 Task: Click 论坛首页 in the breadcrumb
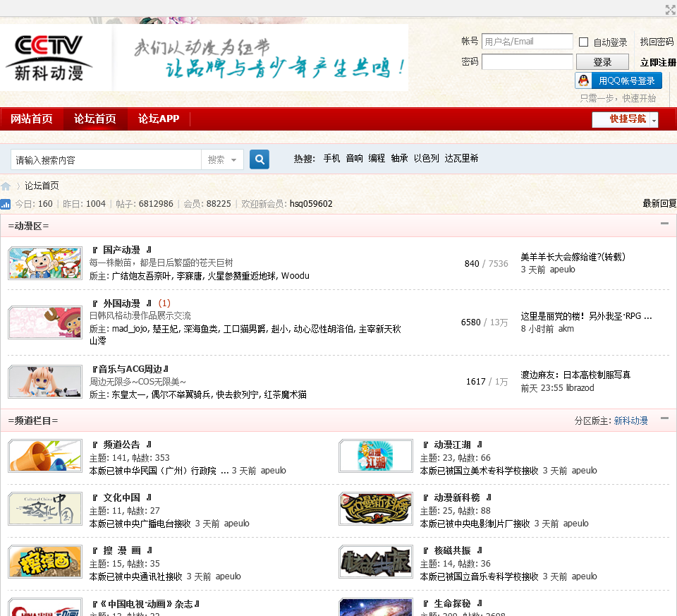(42, 186)
